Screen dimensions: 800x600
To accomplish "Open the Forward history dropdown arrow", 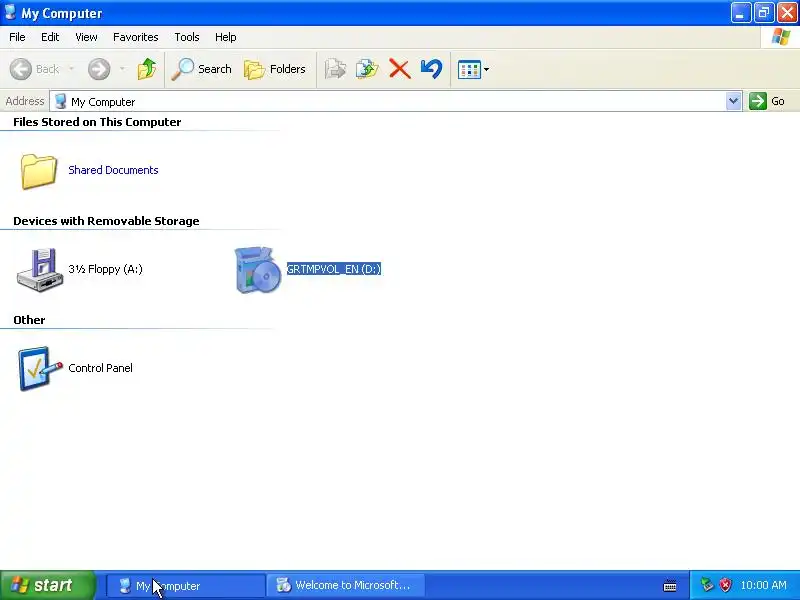I will click(122, 69).
